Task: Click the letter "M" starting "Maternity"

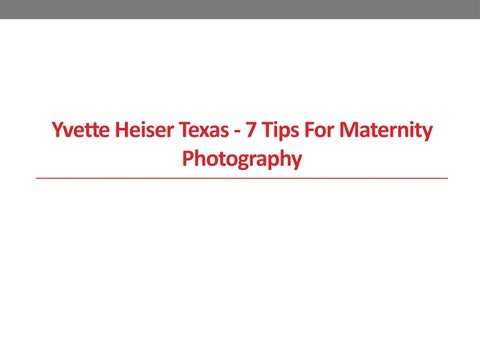Action: point(348,130)
